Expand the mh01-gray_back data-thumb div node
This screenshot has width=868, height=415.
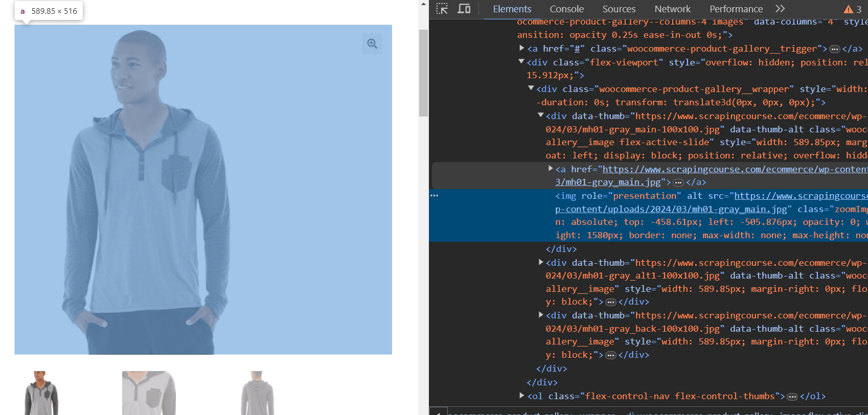pos(541,314)
